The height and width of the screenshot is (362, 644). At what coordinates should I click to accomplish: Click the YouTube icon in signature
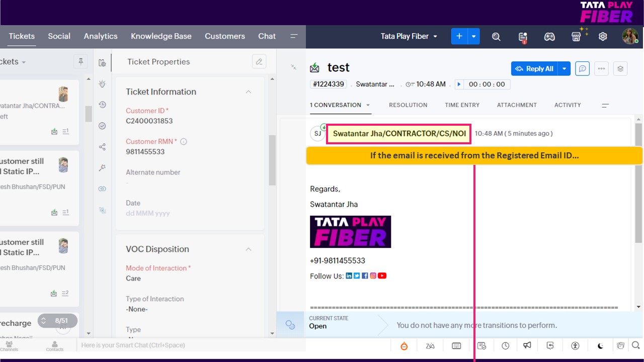tap(382, 276)
